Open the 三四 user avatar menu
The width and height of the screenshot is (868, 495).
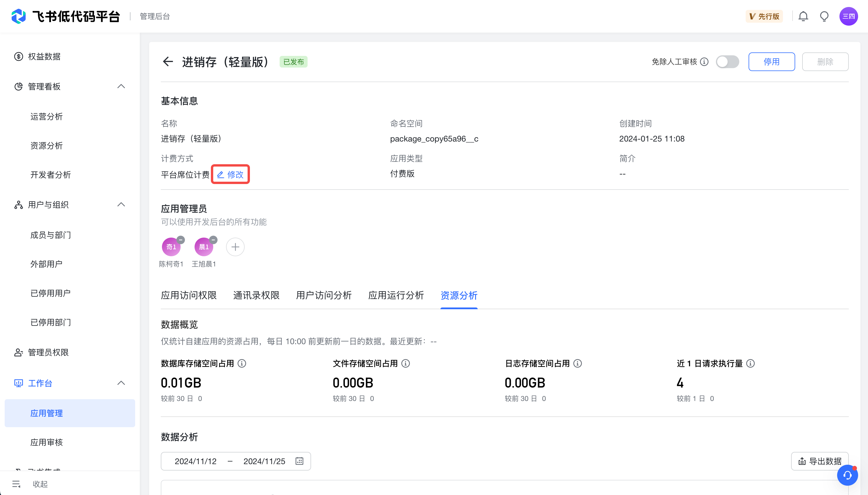click(848, 16)
